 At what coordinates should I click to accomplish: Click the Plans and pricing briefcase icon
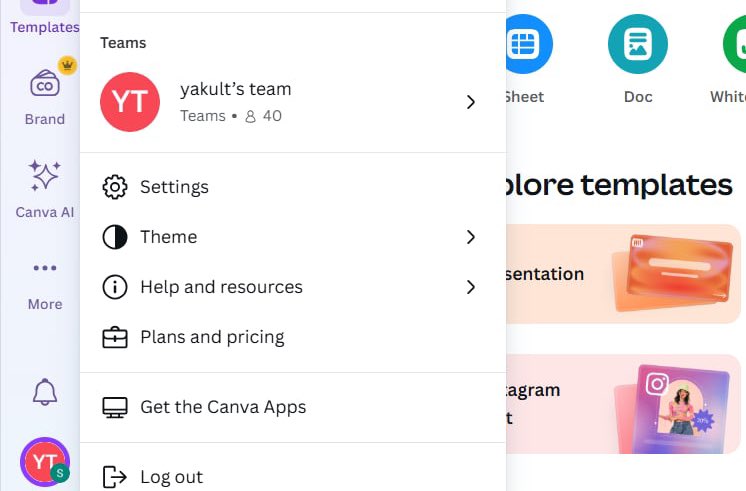tap(115, 337)
